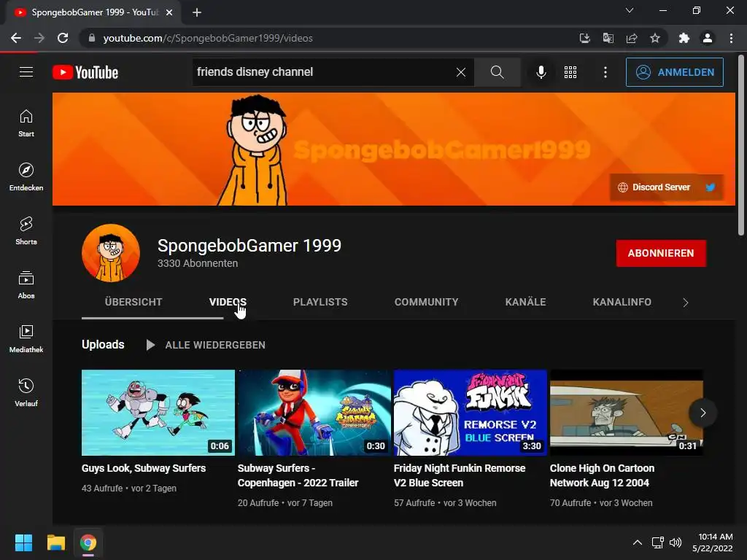View site info via the lock icon
747x560 pixels.
pyautogui.click(x=91, y=38)
